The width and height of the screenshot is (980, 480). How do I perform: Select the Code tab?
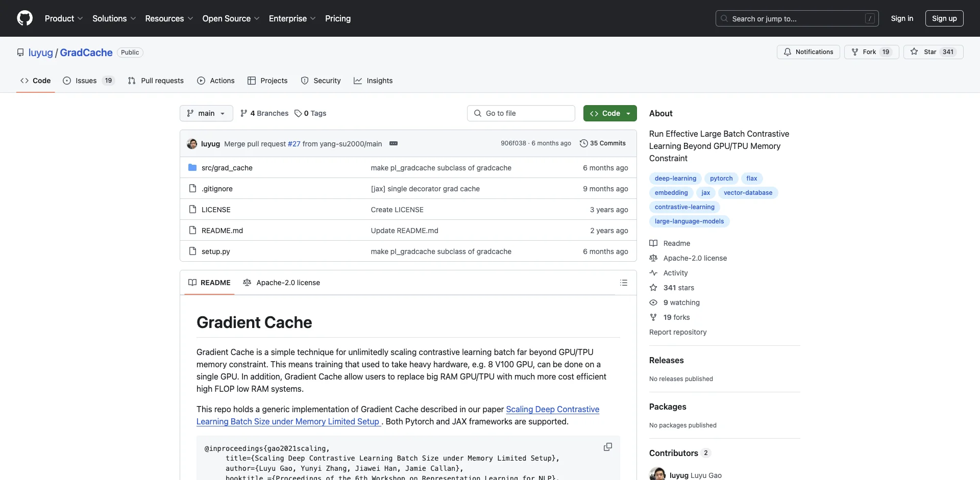tap(36, 81)
